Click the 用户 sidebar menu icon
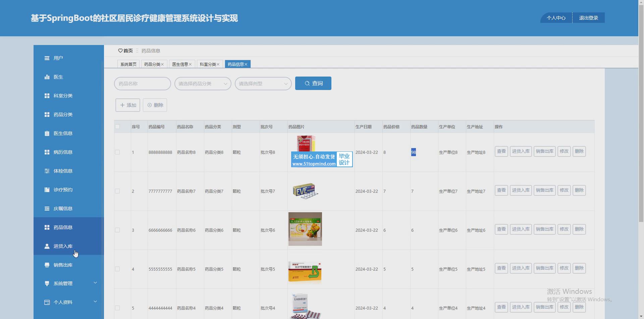Viewport: 644px width, 319px height. pos(47,58)
